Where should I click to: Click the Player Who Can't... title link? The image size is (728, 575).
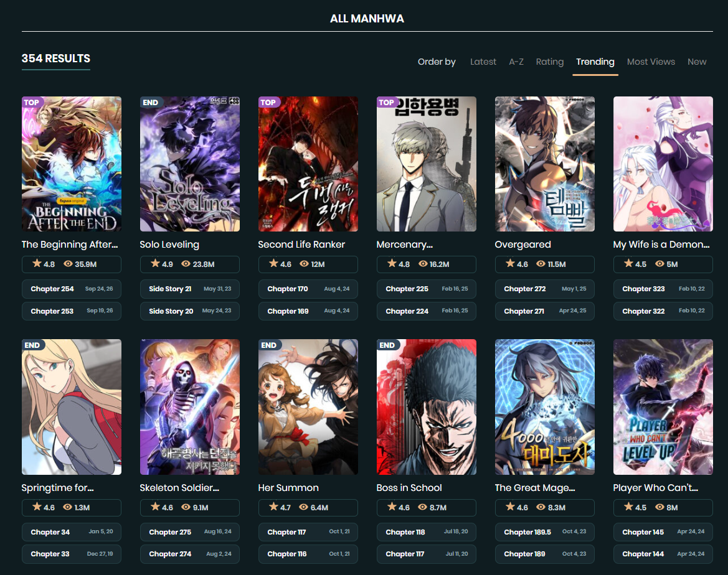click(x=655, y=488)
